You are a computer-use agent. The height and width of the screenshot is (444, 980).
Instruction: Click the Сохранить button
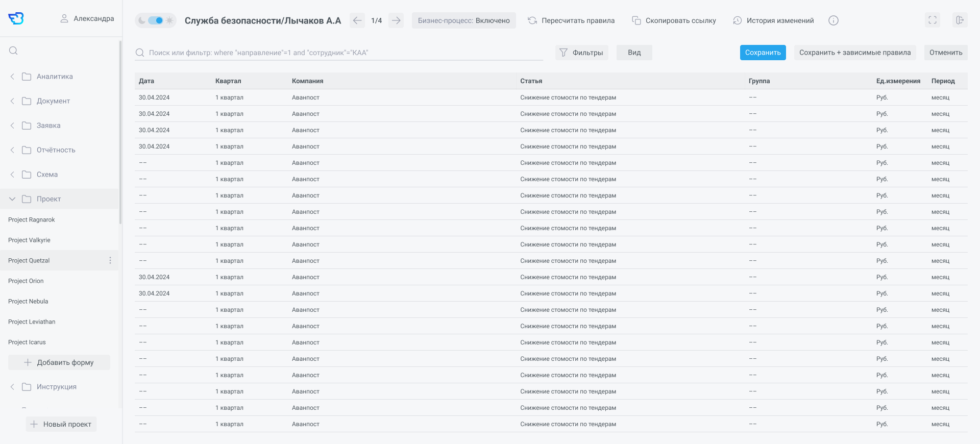(763, 53)
